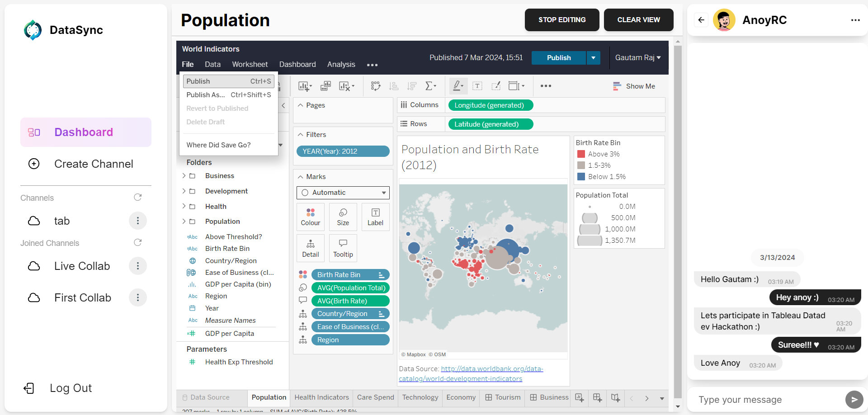This screenshot has width=868, height=415.
Task: Add a new story from the tab bar
Action: click(x=615, y=398)
